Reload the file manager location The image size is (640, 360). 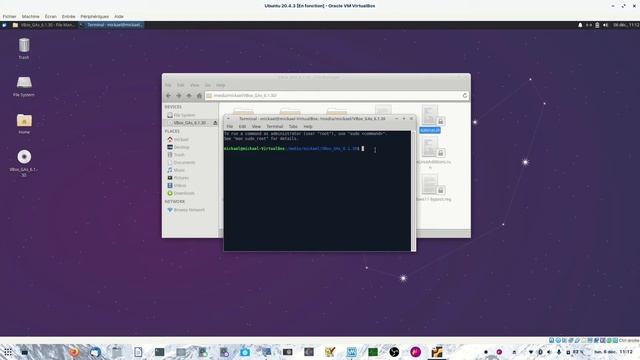pyautogui.click(x=464, y=96)
